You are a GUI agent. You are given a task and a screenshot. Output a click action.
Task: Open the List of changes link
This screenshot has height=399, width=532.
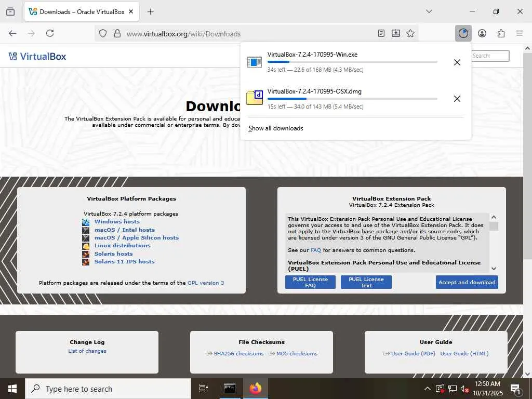(x=87, y=351)
